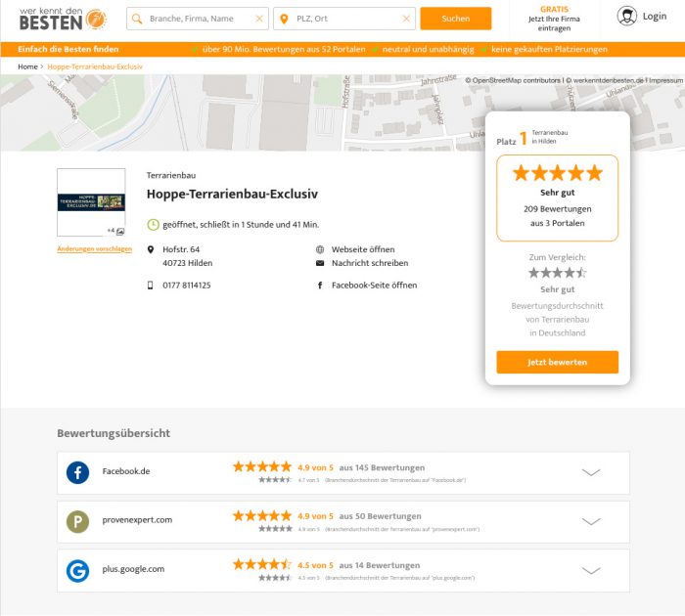Click the Bewertungsübersicht heading
685x616 pixels.
(114, 433)
